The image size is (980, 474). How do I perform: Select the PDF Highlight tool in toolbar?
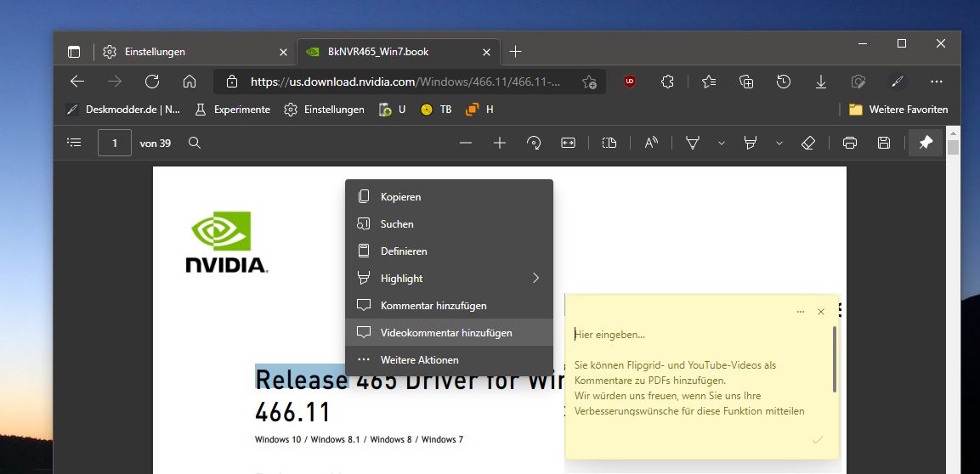pyautogui.click(x=750, y=143)
